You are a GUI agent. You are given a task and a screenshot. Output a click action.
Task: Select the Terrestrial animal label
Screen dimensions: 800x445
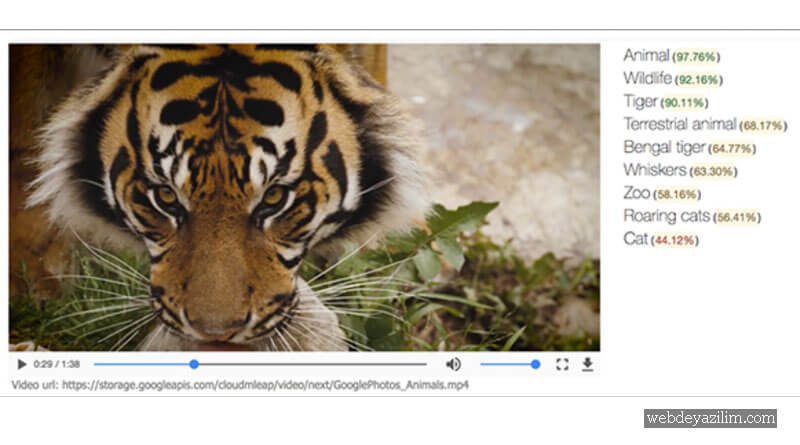tap(680, 125)
